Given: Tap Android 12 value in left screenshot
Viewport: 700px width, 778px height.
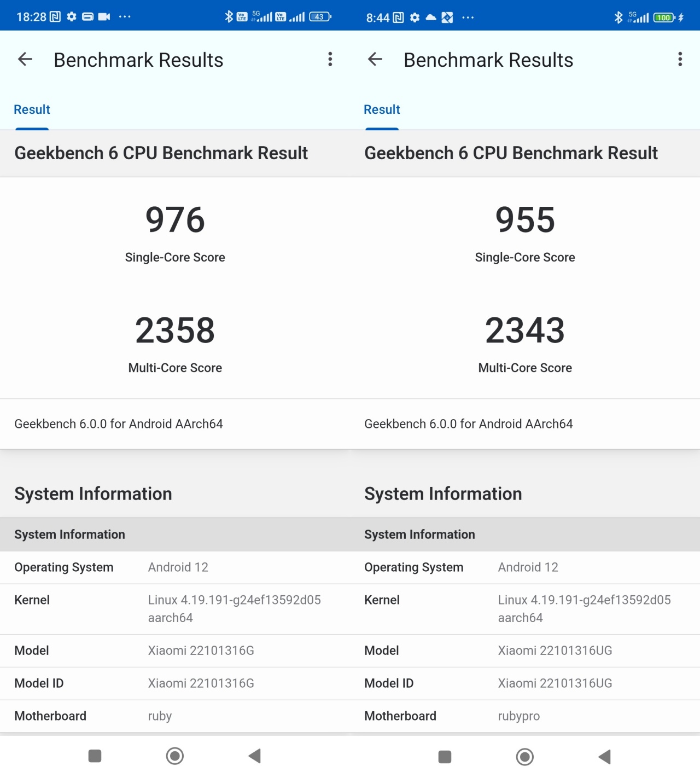Looking at the screenshot, I should pyautogui.click(x=178, y=567).
